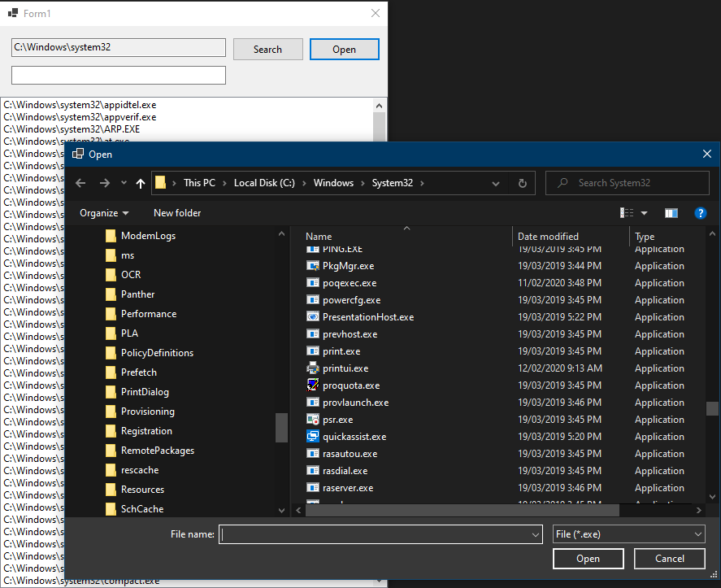Screen dimensions: 721x588
Task: Select the printui.exe printer icon
Action: pyautogui.click(x=313, y=368)
